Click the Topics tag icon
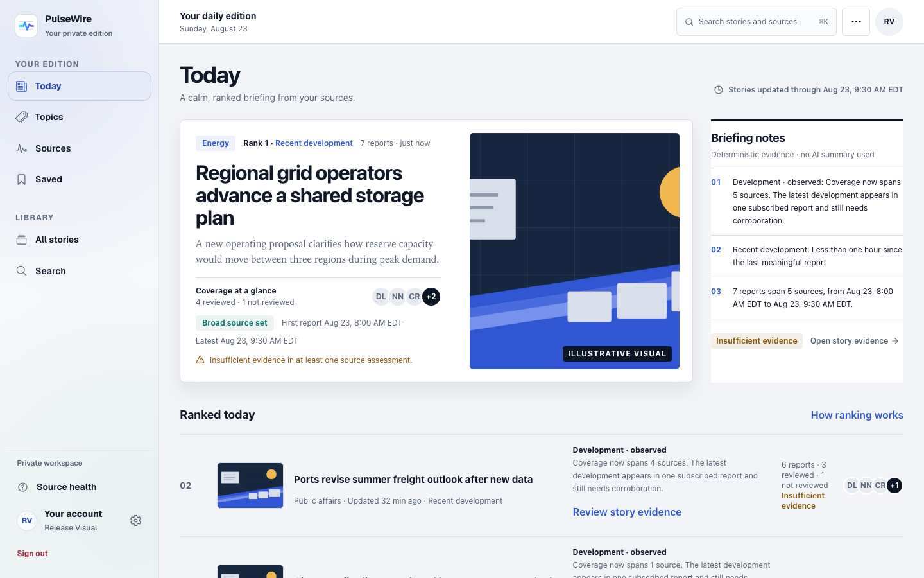 click(22, 117)
